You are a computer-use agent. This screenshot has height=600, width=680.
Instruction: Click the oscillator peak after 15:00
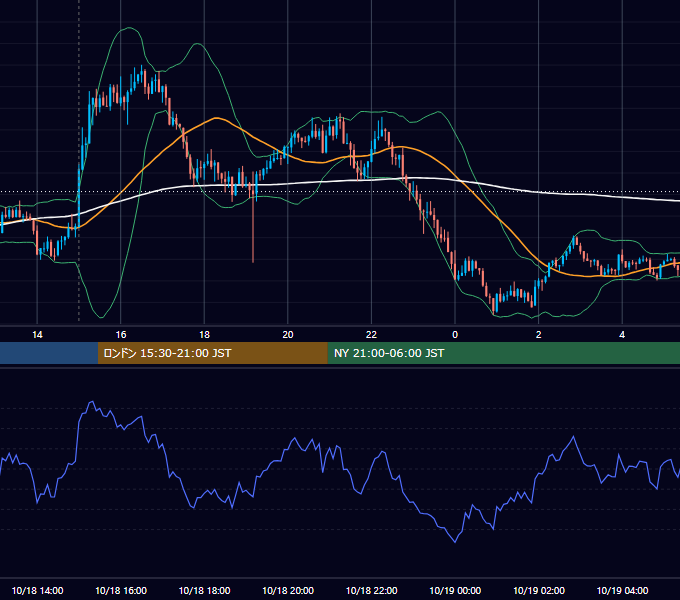pyautogui.click(x=92, y=402)
